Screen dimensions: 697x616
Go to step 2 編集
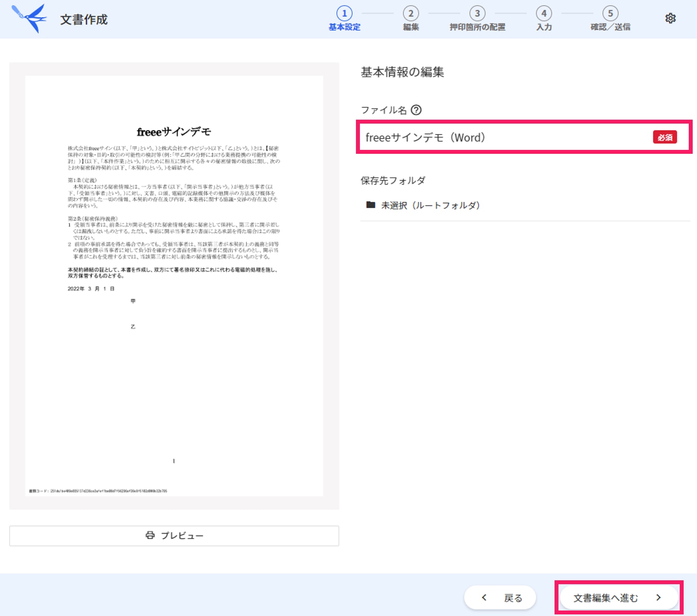pos(411,18)
